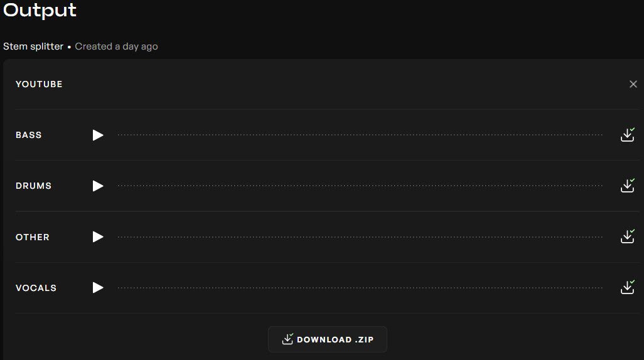Image resolution: width=644 pixels, height=360 pixels.
Task: Click the BASS track label
Action: (x=29, y=135)
